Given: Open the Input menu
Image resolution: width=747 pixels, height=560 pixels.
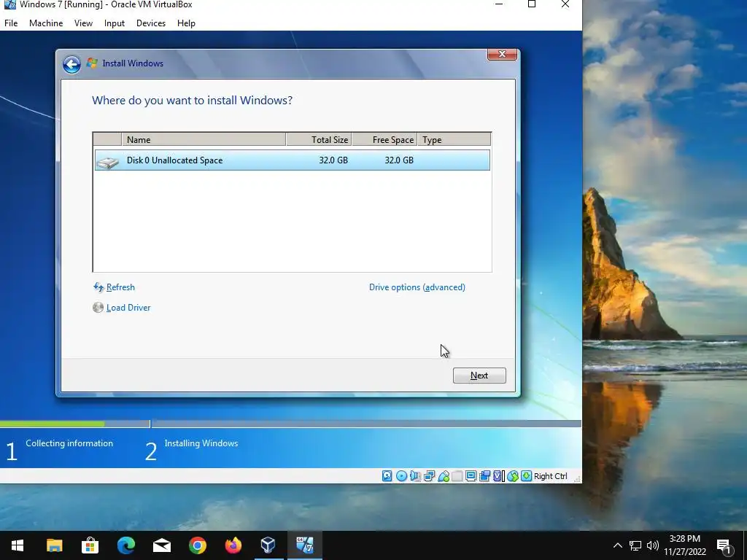Looking at the screenshot, I should click(115, 23).
